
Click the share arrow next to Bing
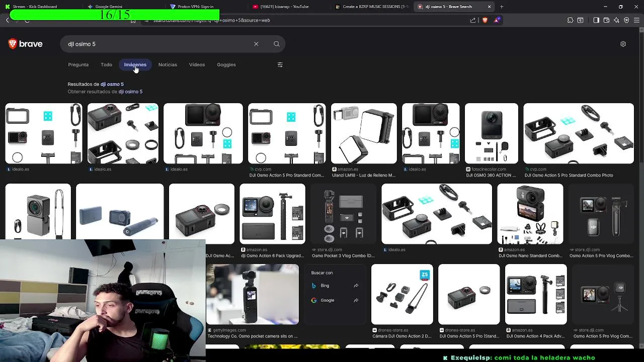[x=356, y=286]
